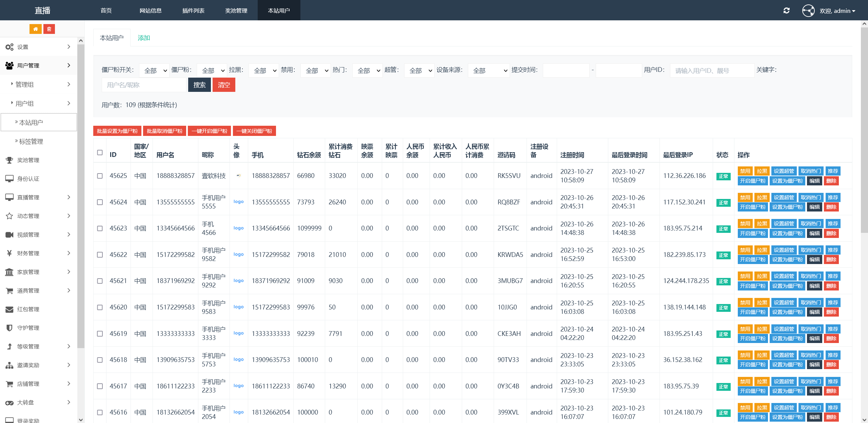868x423 pixels.
Task: Click the shield icon for 守护管理
Action: [9, 328]
